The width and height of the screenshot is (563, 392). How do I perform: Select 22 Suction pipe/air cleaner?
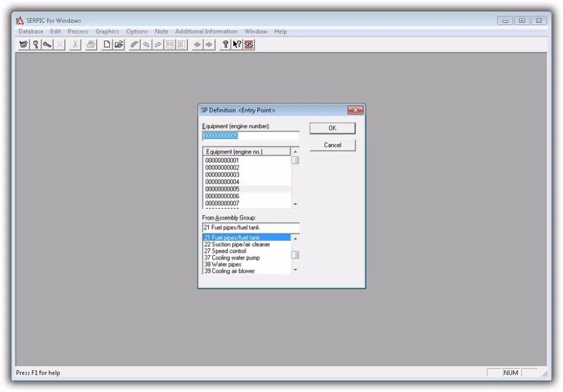(x=247, y=244)
